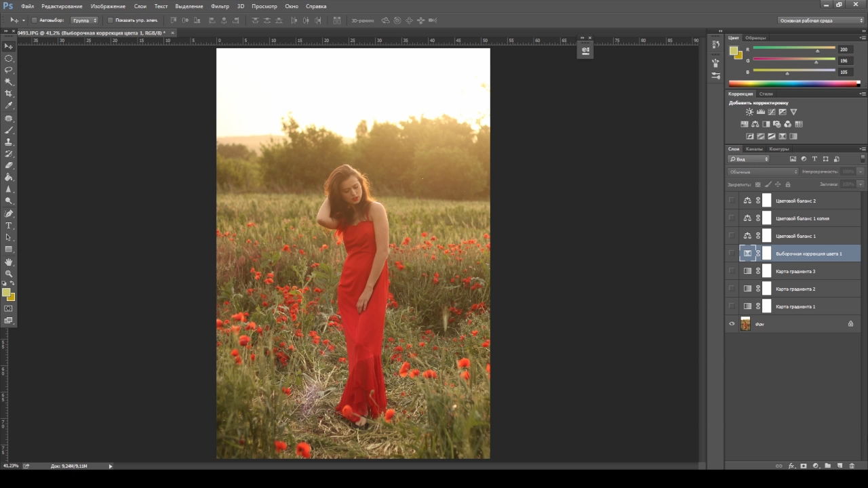The image size is (868, 488).
Task: Select the Brush tool
Action: 9,129
